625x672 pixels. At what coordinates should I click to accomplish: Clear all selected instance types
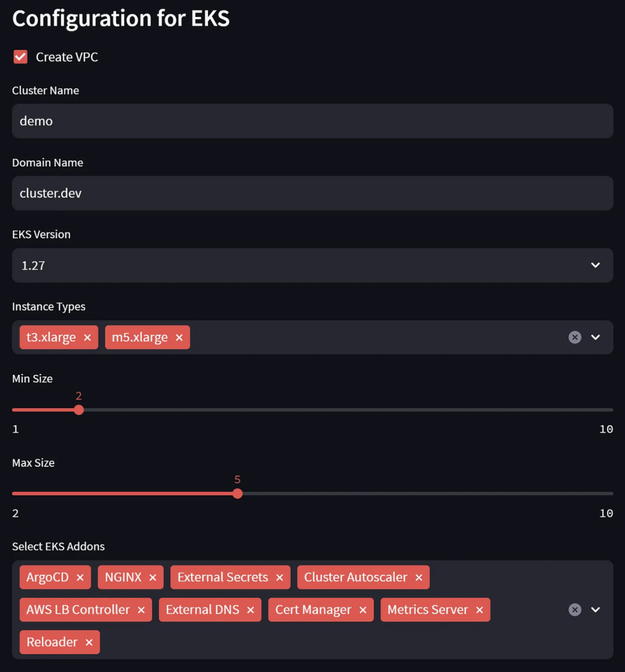click(574, 337)
